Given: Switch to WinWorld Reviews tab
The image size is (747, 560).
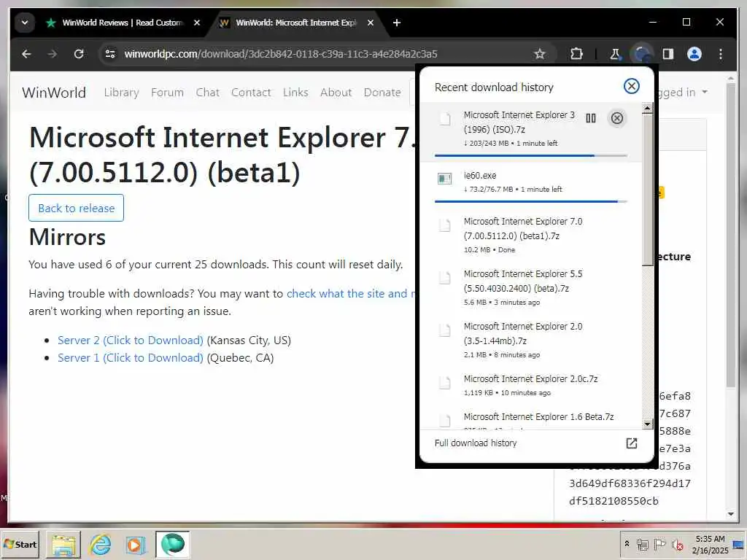Looking at the screenshot, I should pos(122,23).
